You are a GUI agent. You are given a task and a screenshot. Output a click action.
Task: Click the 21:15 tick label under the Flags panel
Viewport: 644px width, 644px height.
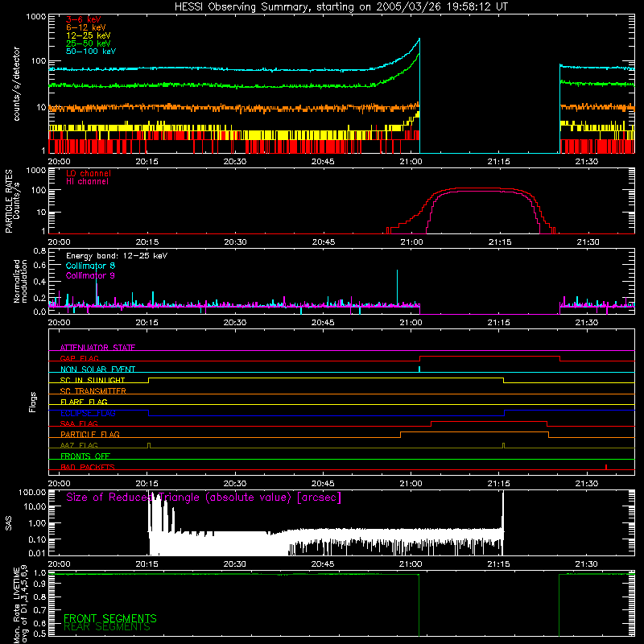[498, 484]
